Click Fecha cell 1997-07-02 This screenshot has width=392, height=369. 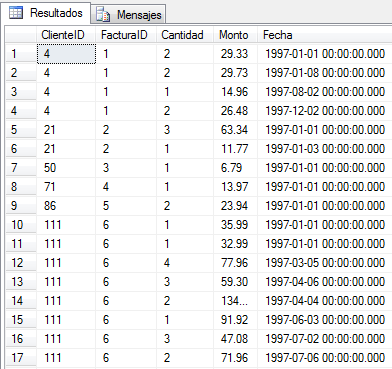click(x=325, y=339)
